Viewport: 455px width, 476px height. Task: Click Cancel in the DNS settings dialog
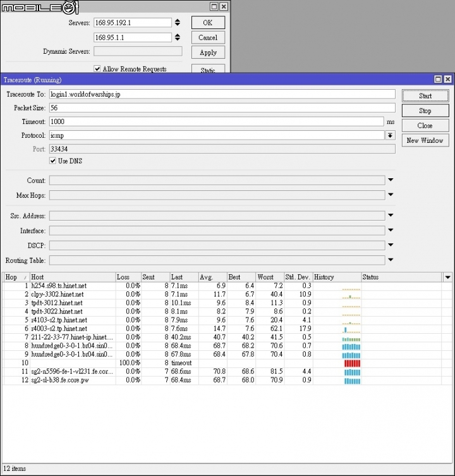(208, 38)
